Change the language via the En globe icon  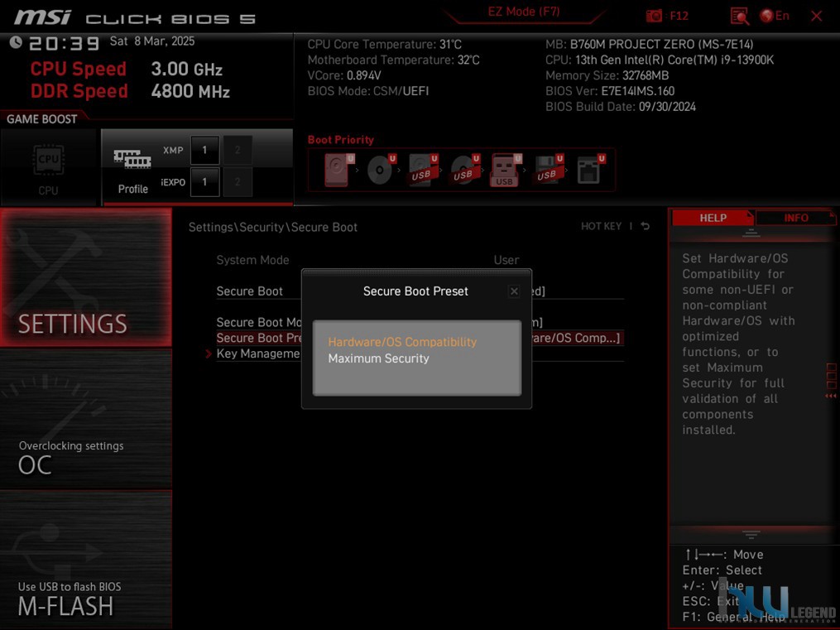coord(775,16)
